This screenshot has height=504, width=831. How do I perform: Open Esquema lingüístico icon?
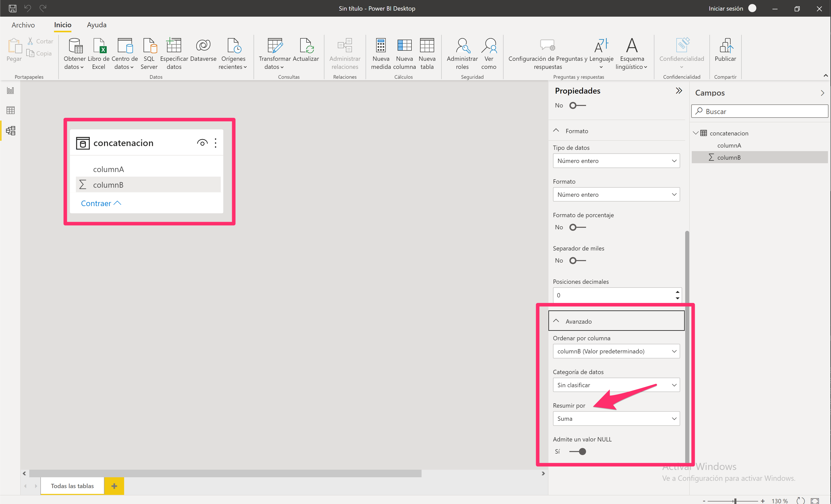click(631, 54)
